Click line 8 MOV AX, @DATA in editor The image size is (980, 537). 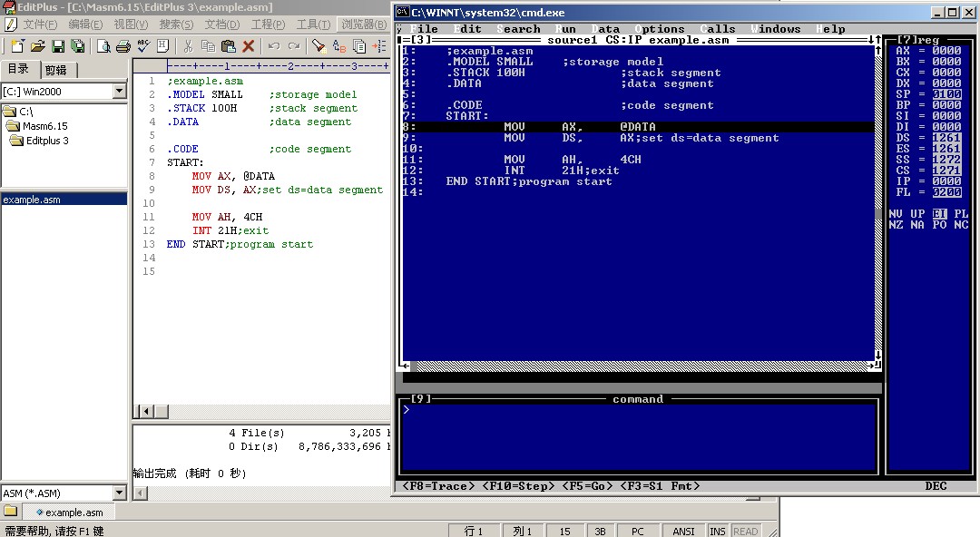pyautogui.click(x=233, y=176)
